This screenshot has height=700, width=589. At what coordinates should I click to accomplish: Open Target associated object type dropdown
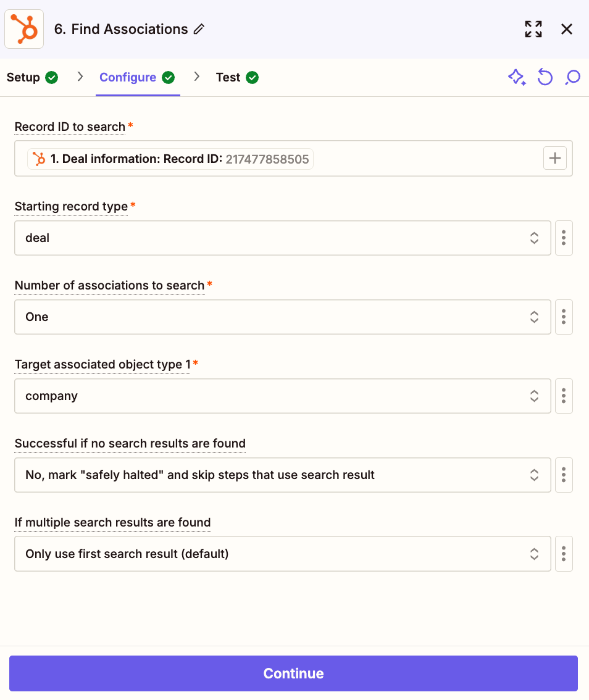(283, 396)
